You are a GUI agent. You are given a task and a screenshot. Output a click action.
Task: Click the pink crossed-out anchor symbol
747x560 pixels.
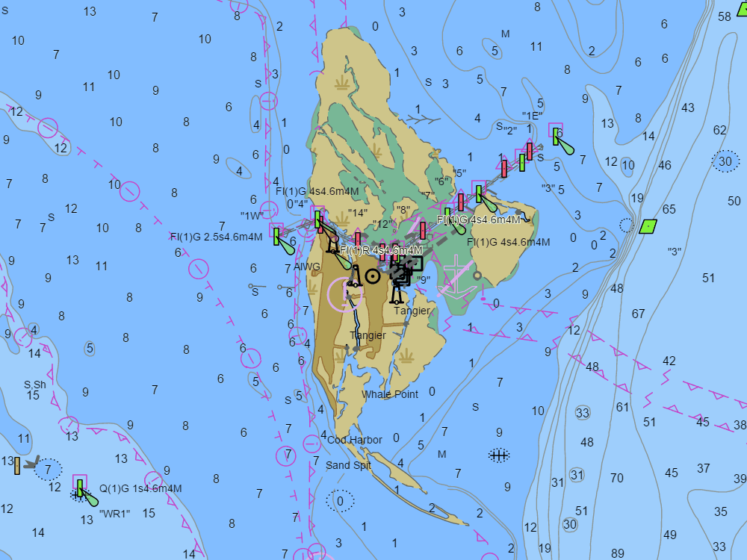click(456, 278)
